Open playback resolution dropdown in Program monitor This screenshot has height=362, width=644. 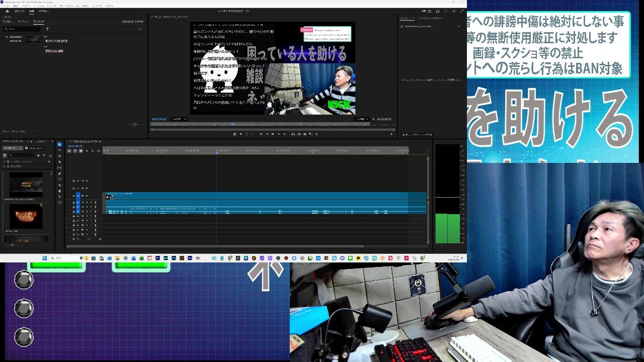click(x=362, y=119)
